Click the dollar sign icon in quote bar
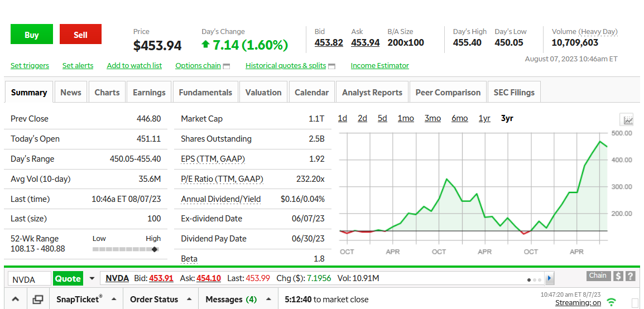 click(x=618, y=276)
